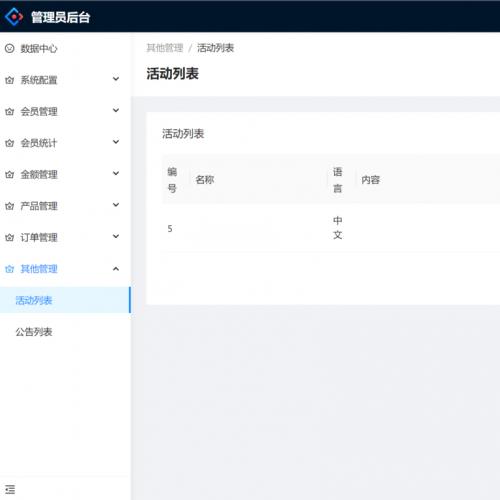The height and width of the screenshot is (500, 500).
Task: Open the 数据中心 menu item
Action: (65, 48)
